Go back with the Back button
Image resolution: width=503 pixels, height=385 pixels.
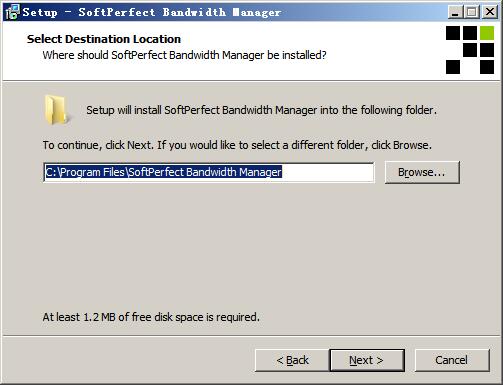coord(292,360)
